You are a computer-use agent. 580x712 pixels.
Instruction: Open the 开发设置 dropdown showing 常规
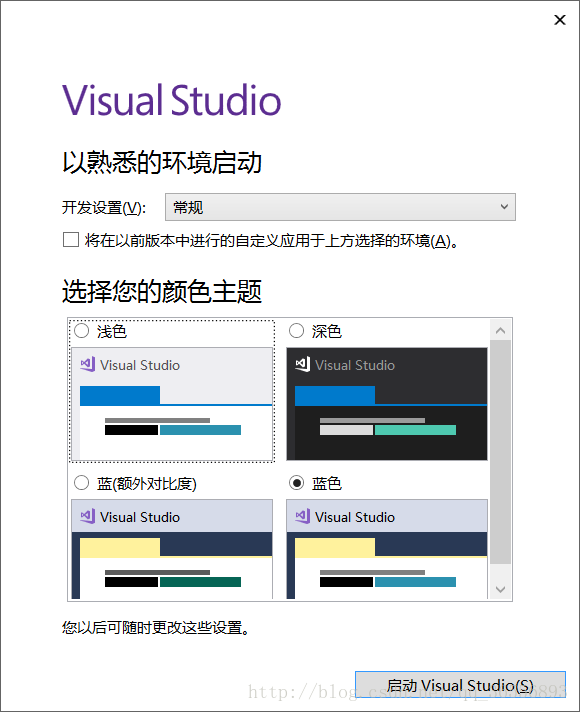pyautogui.click(x=340, y=207)
